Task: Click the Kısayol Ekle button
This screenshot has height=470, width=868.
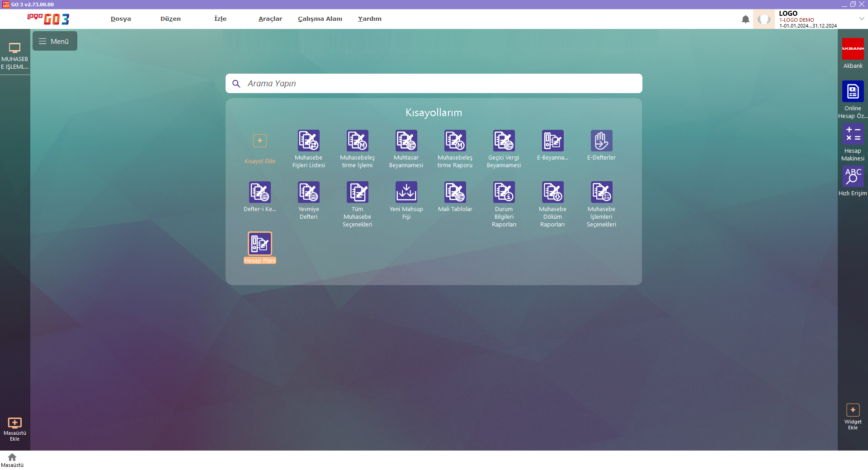Action: click(x=259, y=141)
